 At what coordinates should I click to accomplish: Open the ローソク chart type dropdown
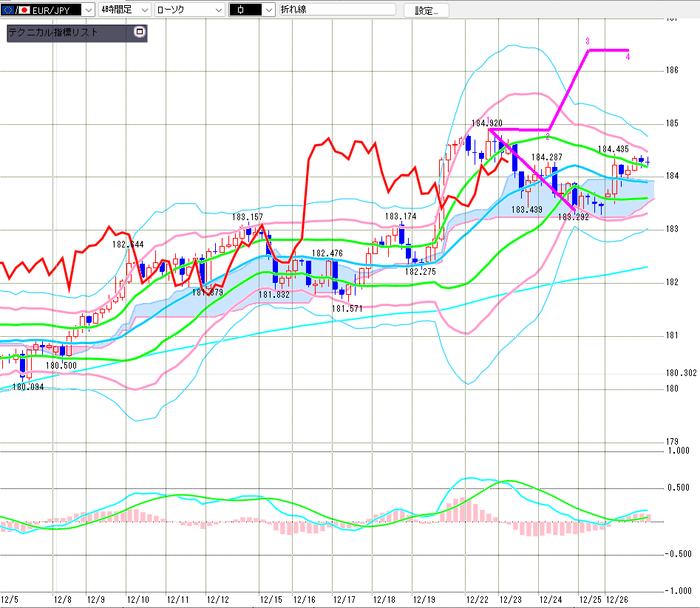(217, 10)
